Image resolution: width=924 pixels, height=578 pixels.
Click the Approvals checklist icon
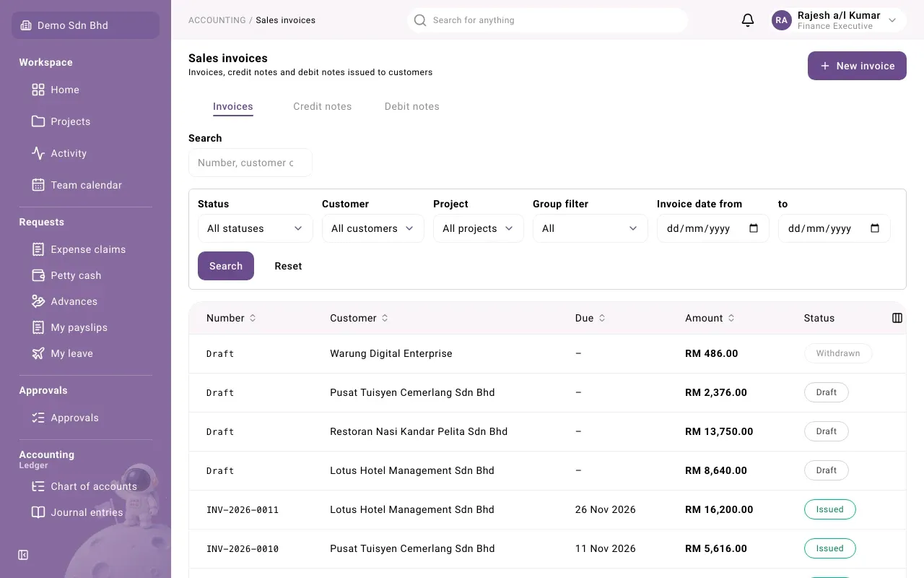point(38,418)
